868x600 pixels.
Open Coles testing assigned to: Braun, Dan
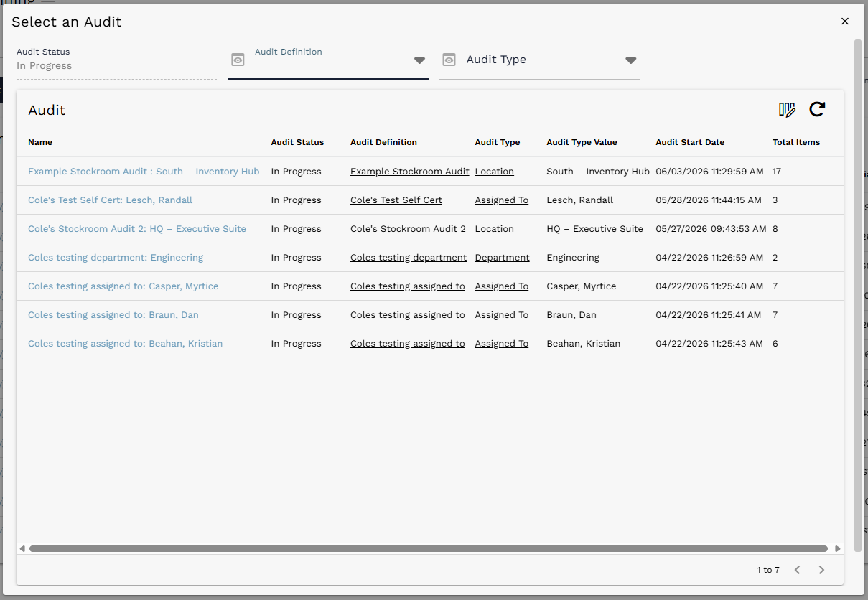113,315
